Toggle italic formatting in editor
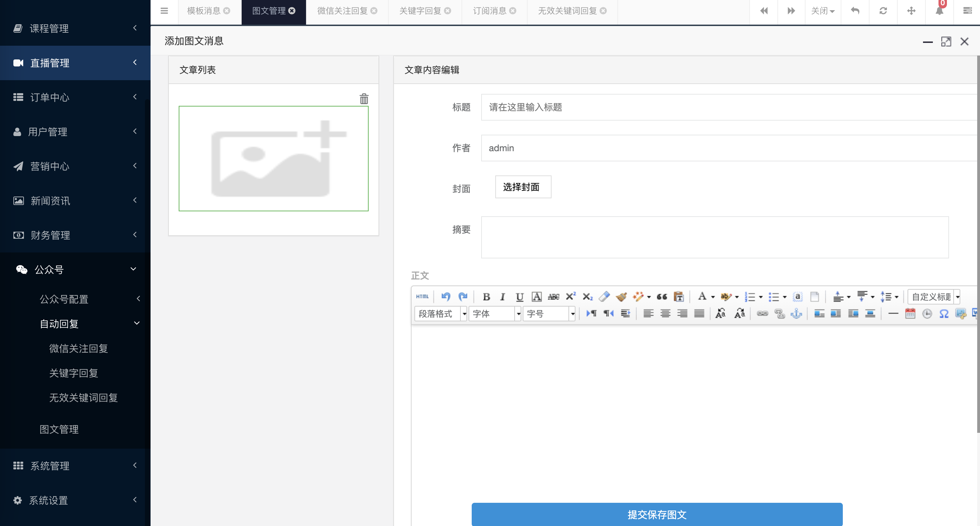This screenshot has height=526, width=980. [x=503, y=297]
